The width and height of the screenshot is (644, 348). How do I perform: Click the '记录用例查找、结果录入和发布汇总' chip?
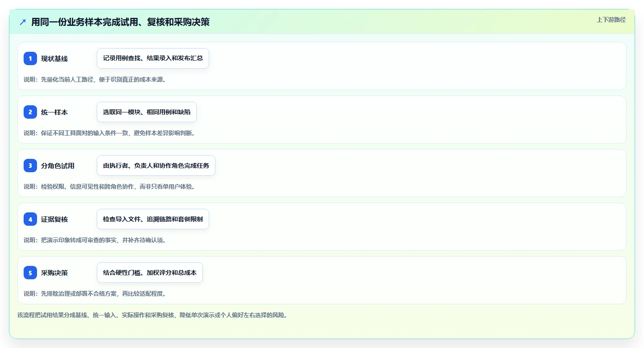pyautogui.click(x=153, y=58)
